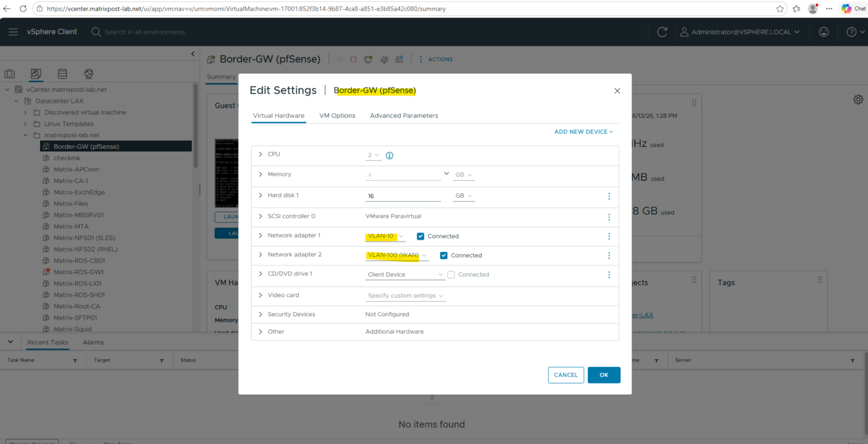This screenshot has width=868, height=444.
Task: Click the OK button
Action: click(x=604, y=375)
